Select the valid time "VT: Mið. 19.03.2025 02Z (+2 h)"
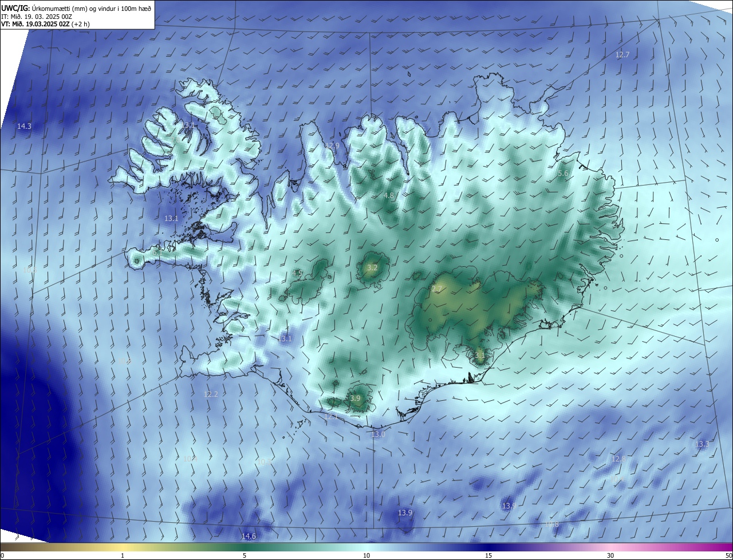Image resolution: width=733 pixels, height=560 pixels. (45, 24)
